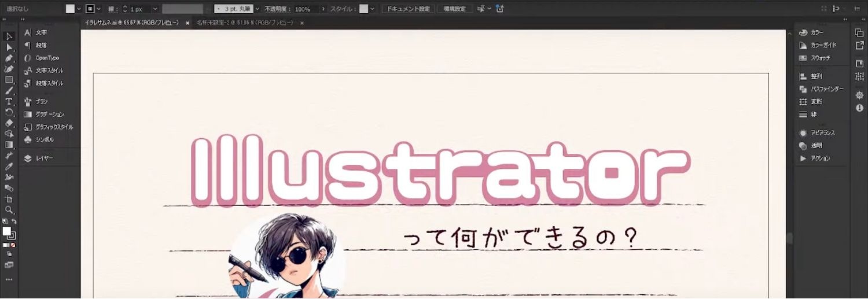This screenshot has width=868, height=299.
Task: Click the stroke weight stepper arrows
Action: [125, 9]
